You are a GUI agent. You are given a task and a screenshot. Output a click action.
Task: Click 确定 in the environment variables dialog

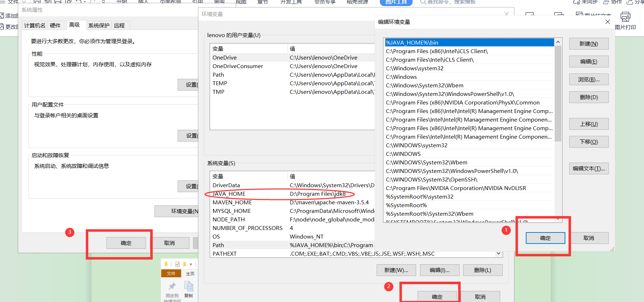coord(437,296)
